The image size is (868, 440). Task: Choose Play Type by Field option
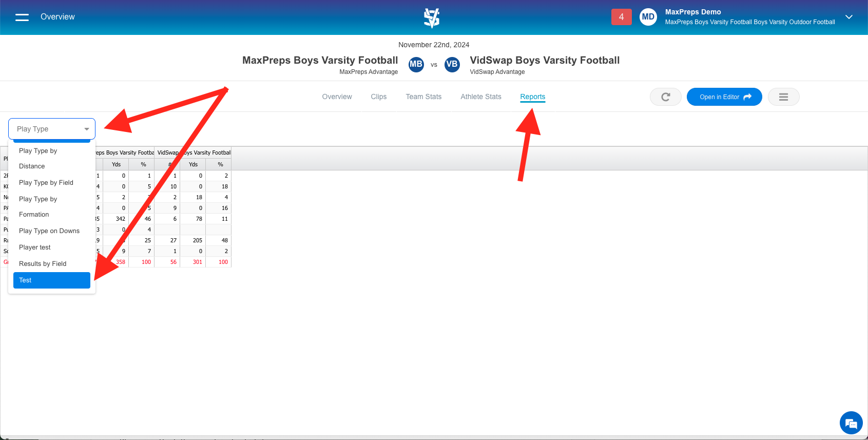point(52,182)
